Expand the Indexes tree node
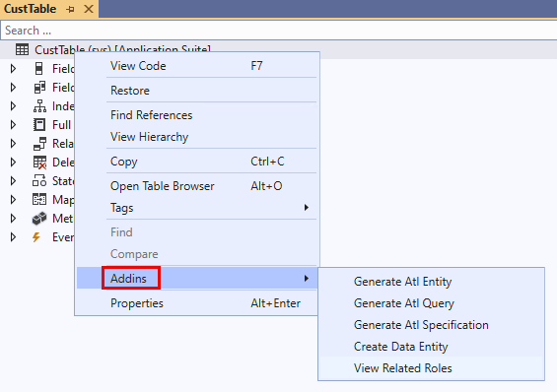The width and height of the screenshot is (557, 392). click(13, 106)
